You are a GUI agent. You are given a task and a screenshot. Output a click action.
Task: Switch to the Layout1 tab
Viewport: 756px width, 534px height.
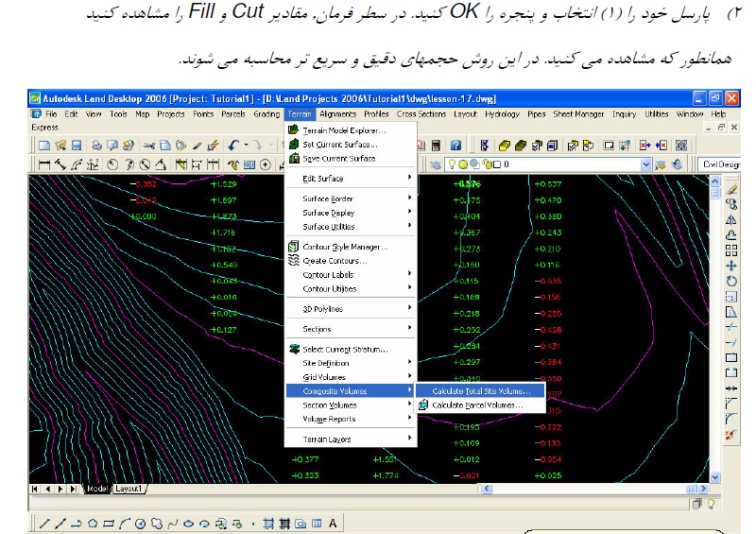coord(129,489)
